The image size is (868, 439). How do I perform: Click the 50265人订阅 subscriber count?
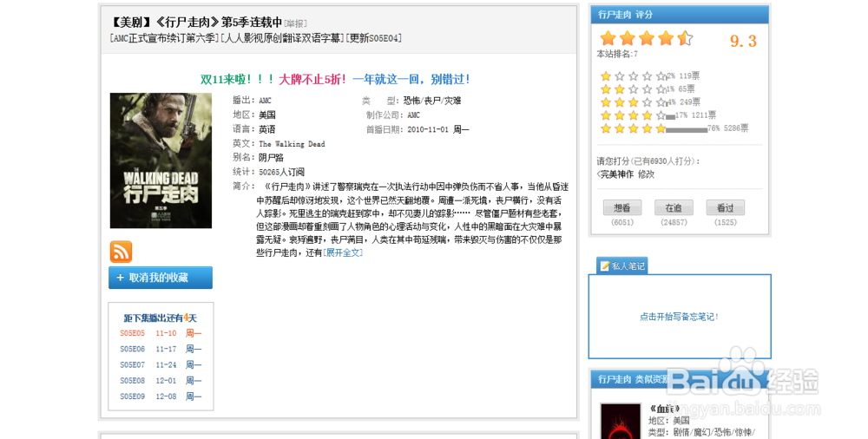tap(282, 172)
